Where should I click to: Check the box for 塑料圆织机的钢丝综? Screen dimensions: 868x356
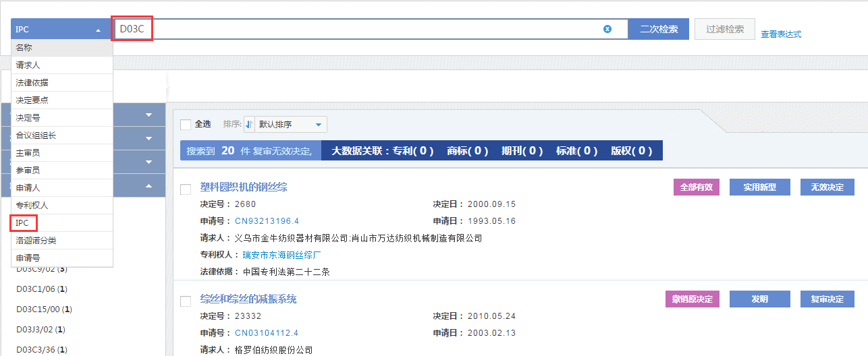tap(186, 190)
